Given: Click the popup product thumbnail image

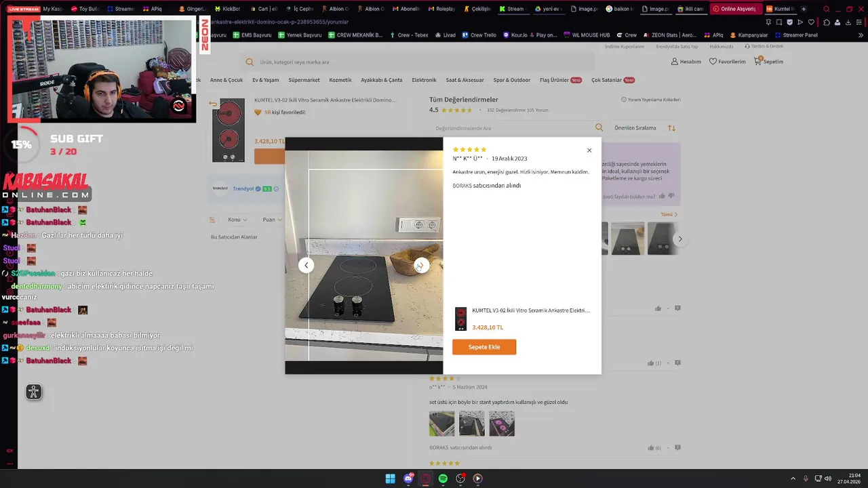Looking at the screenshot, I should (460, 319).
